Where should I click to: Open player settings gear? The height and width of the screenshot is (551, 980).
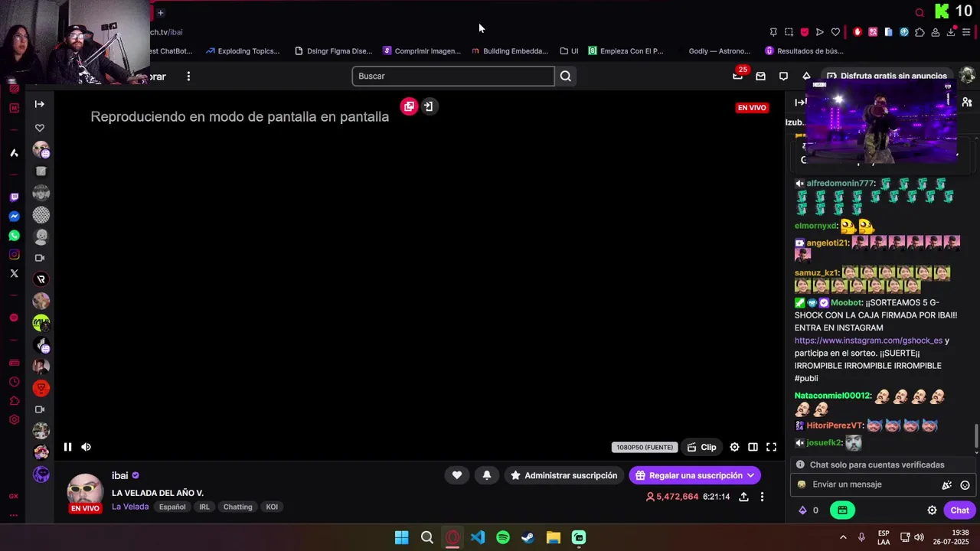click(x=734, y=447)
